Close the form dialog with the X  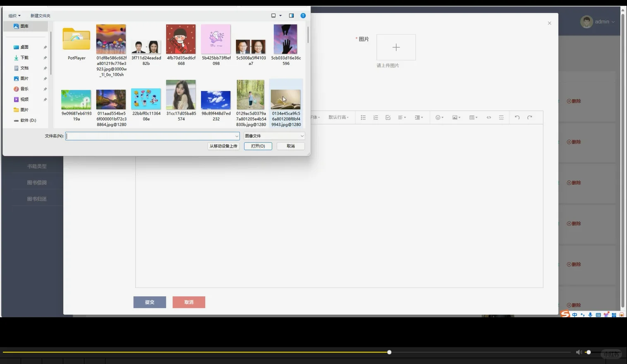549,23
